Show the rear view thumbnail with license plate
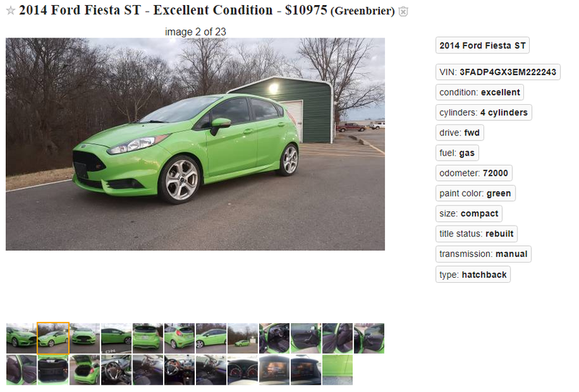This screenshot has width=579, height=392. [x=148, y=338]
